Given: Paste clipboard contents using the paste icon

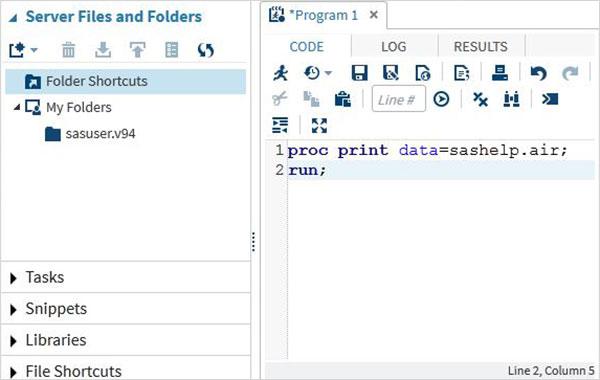Looking at the screenshot, I should [343, 99].
